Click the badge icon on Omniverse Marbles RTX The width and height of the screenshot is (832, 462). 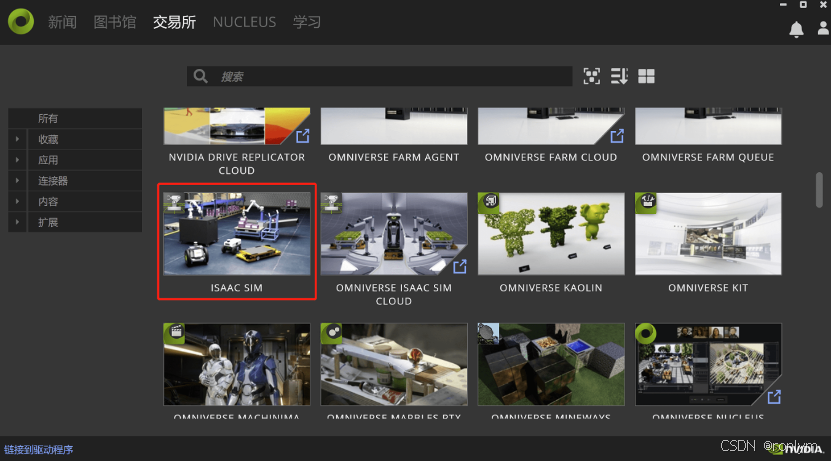tap(332, 333)
